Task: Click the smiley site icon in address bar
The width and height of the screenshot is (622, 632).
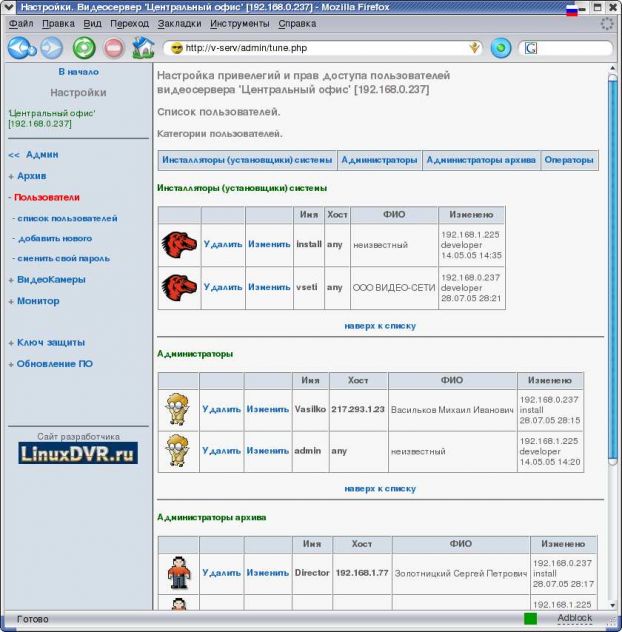Action: (176, 48)
